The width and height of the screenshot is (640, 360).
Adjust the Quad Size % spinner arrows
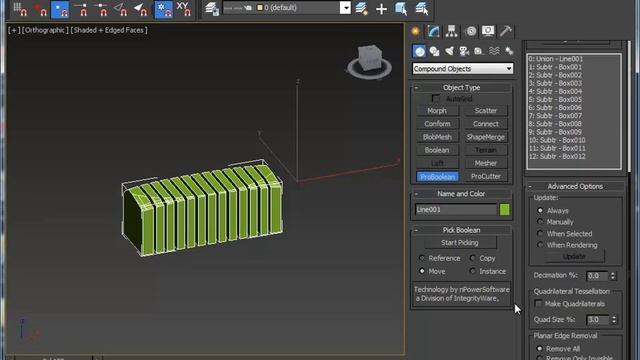613,320
